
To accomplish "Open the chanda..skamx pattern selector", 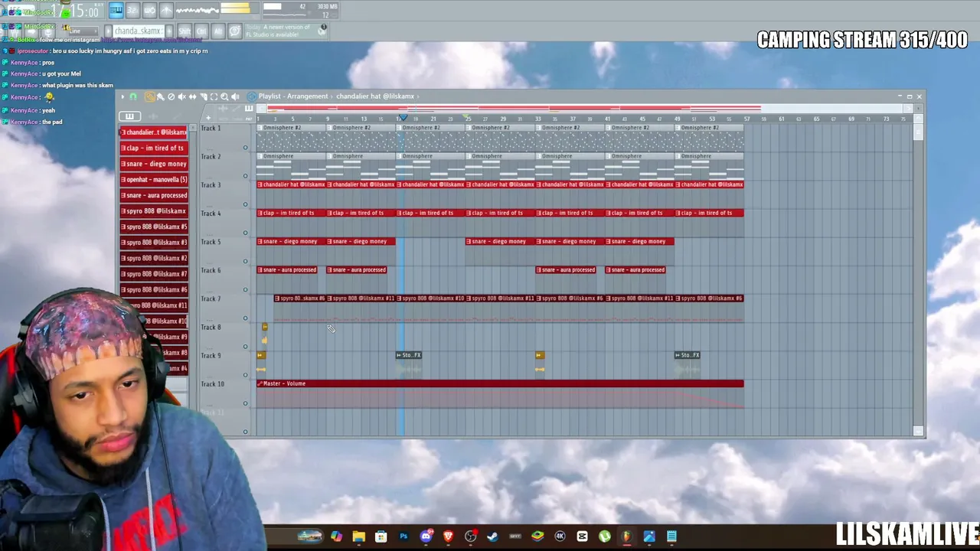I will click(x=139, y=31).
